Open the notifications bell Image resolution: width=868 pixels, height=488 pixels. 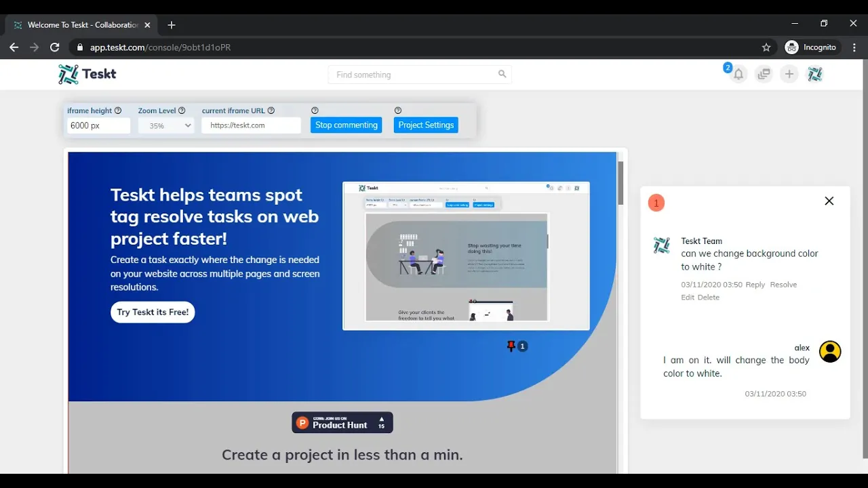pos(738,75)
